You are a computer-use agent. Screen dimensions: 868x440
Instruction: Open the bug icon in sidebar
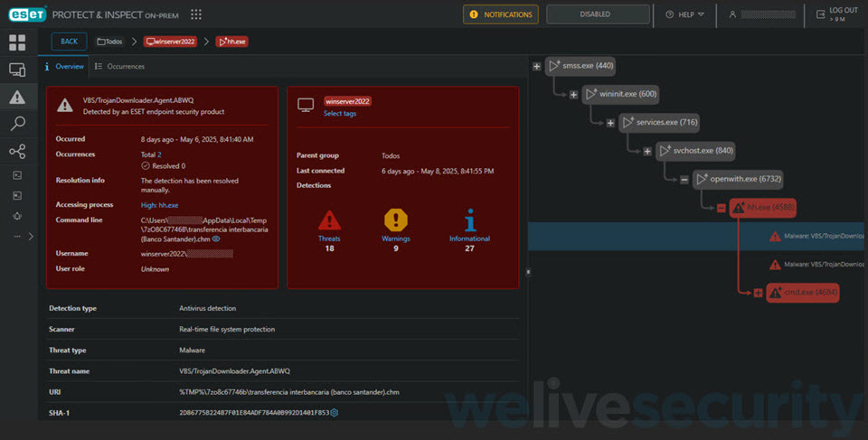point(17,216)
